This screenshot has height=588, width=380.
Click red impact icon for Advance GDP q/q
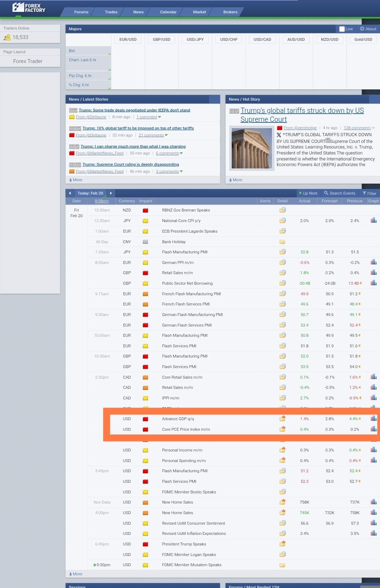pos(145,419)
